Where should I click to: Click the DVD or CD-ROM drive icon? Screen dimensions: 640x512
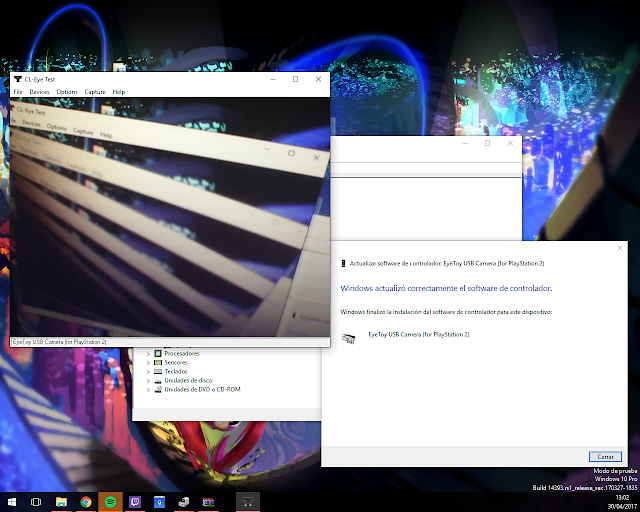point(158,390)
